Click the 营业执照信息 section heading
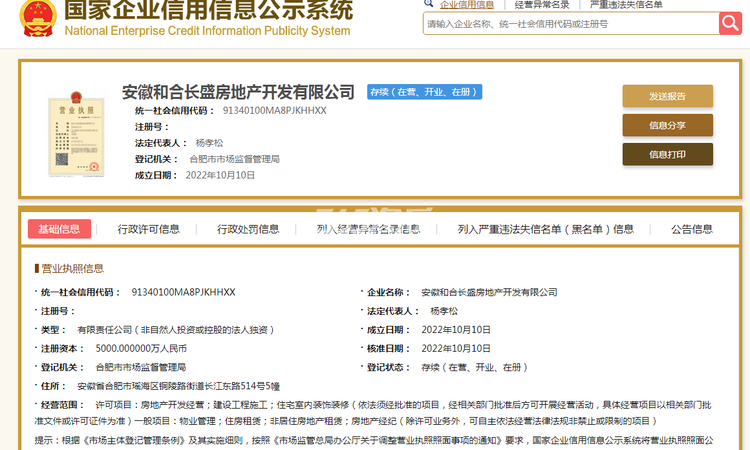750x450 pixels. (x=73, y=268)
